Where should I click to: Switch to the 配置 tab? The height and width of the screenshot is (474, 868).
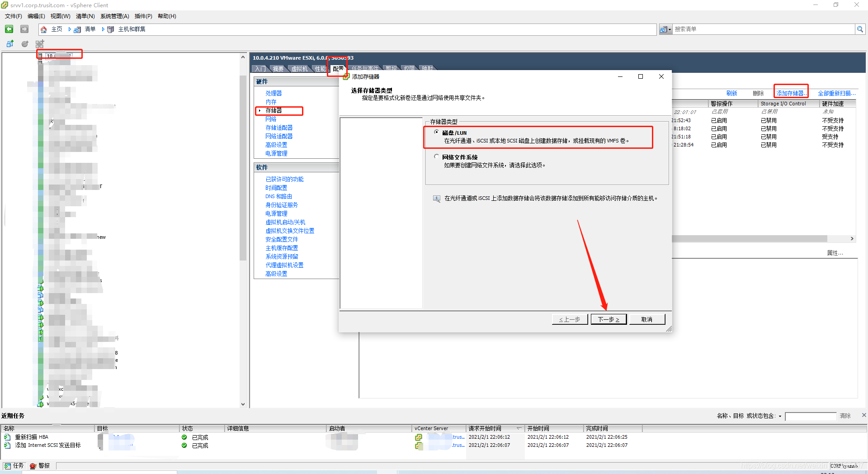point(338,68)
